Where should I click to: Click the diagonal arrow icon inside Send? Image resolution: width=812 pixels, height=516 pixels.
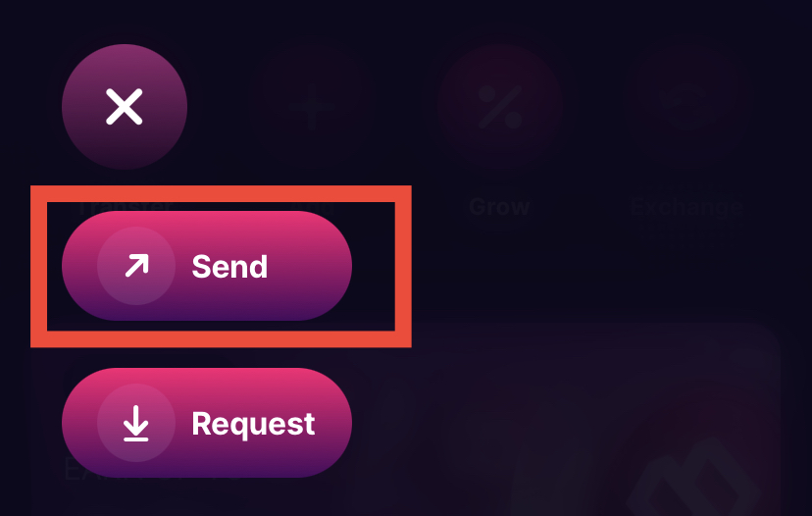(x=136, y=266)
